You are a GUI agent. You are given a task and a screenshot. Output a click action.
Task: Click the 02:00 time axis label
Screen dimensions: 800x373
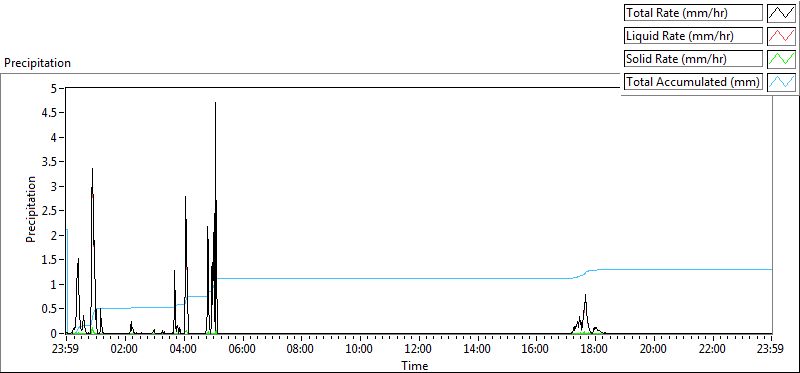tap(125, 350)
